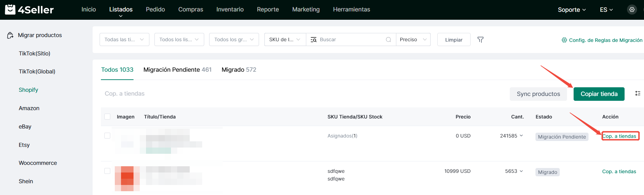644x195 pixels.
Task: Click the Migrar productos sidebar icon
Action: click(x=10, y=35)
